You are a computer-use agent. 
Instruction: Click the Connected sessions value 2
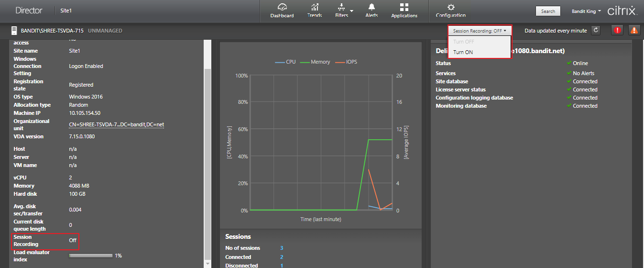coord(282,257)
